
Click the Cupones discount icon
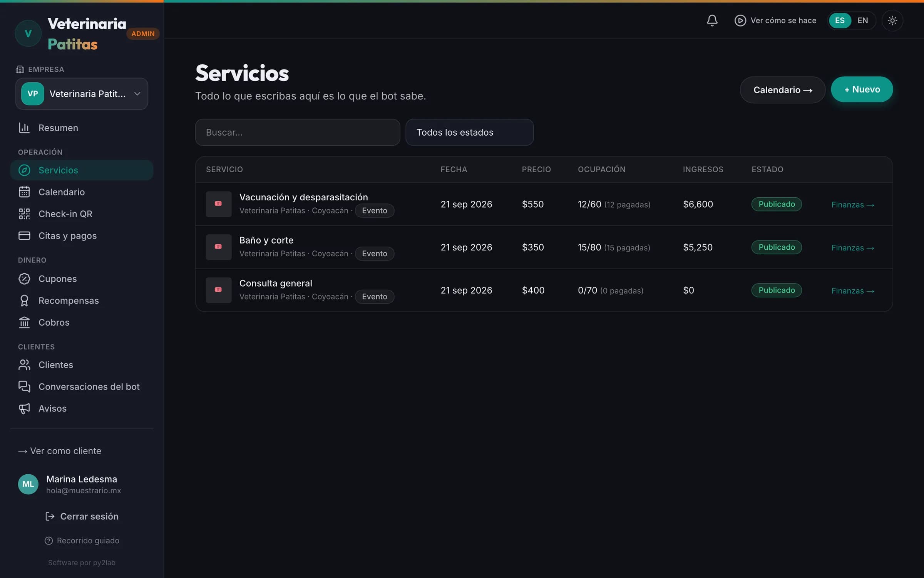[24, 279]
